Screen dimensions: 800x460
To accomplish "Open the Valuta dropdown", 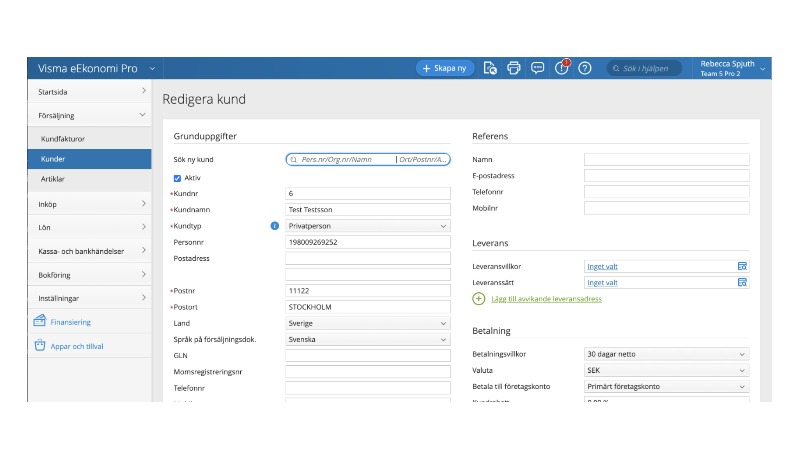I will point(666,370).
